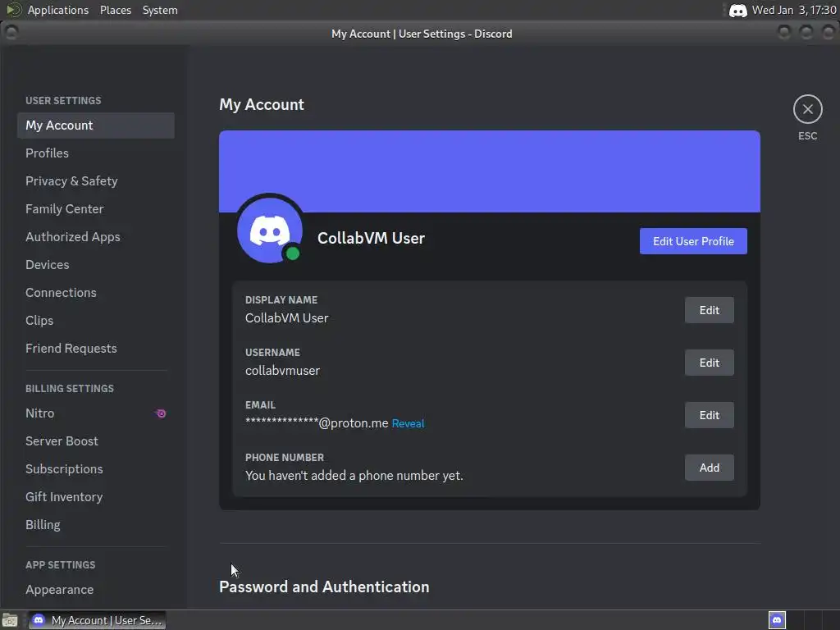Reveal the hidden email address
This screenshot has width=840, height=630.
click(x=409, y=423)
